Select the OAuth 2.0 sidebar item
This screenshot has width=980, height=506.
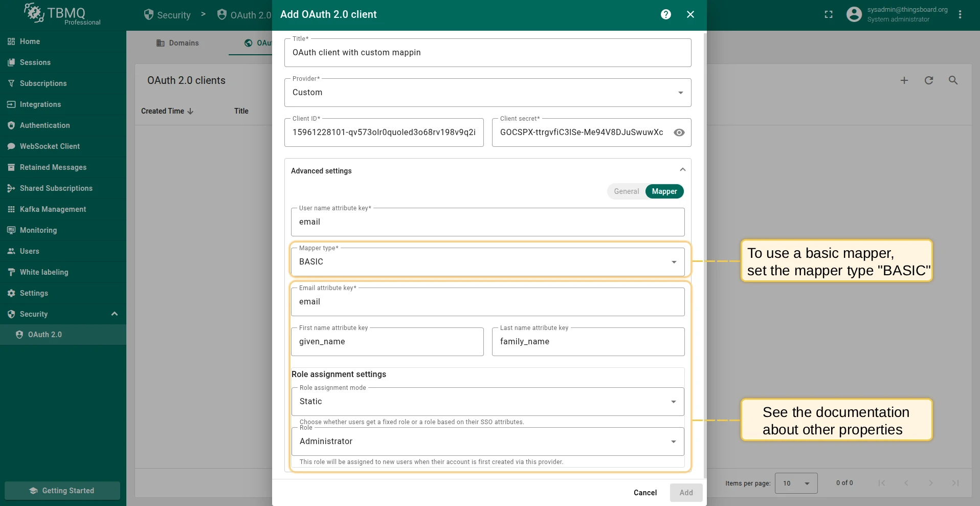pos(63,335)
